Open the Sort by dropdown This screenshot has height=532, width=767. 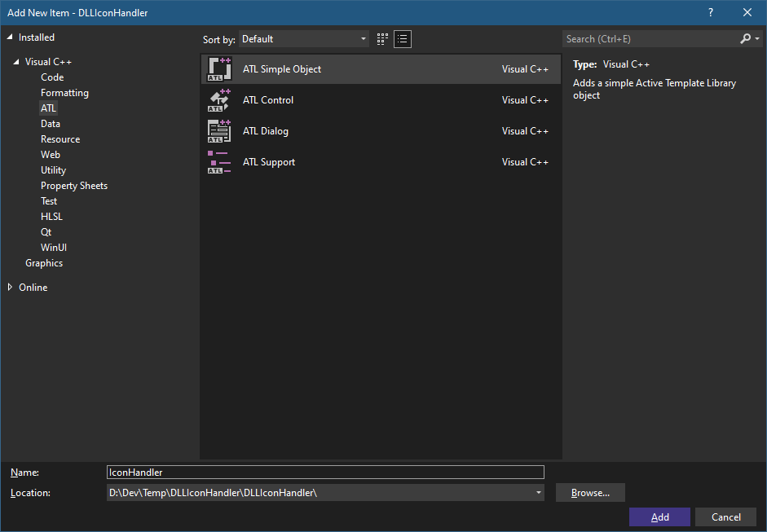(304, 39)
